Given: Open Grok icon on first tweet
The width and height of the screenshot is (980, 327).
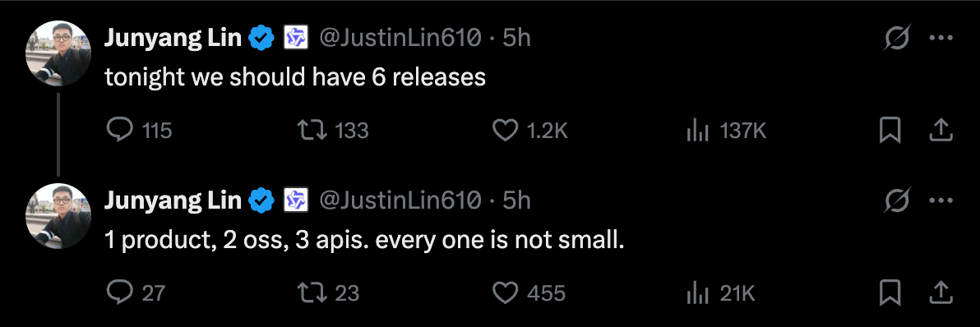Looking at the screenshot, I should click(898, 38).
